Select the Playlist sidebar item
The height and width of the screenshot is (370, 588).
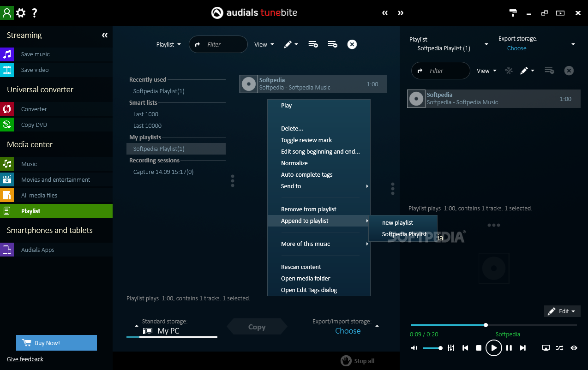click(x=56, y=211)
